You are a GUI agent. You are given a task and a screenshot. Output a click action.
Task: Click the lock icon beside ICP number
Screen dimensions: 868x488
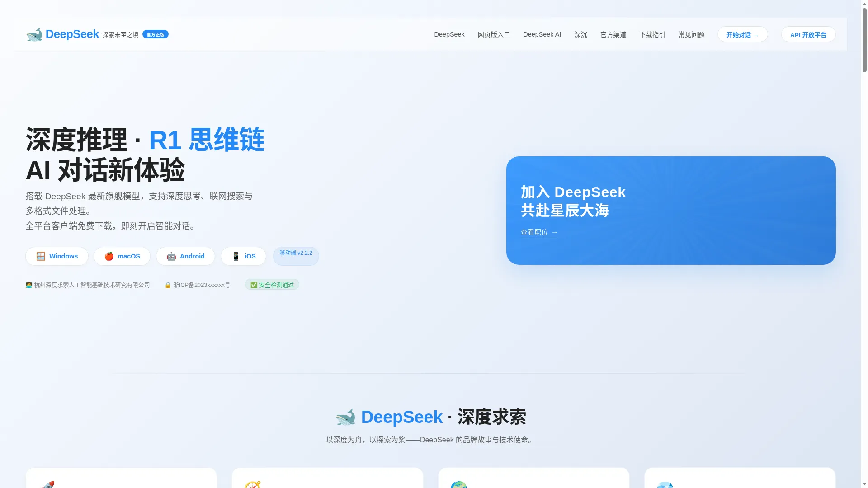(168, 285)
